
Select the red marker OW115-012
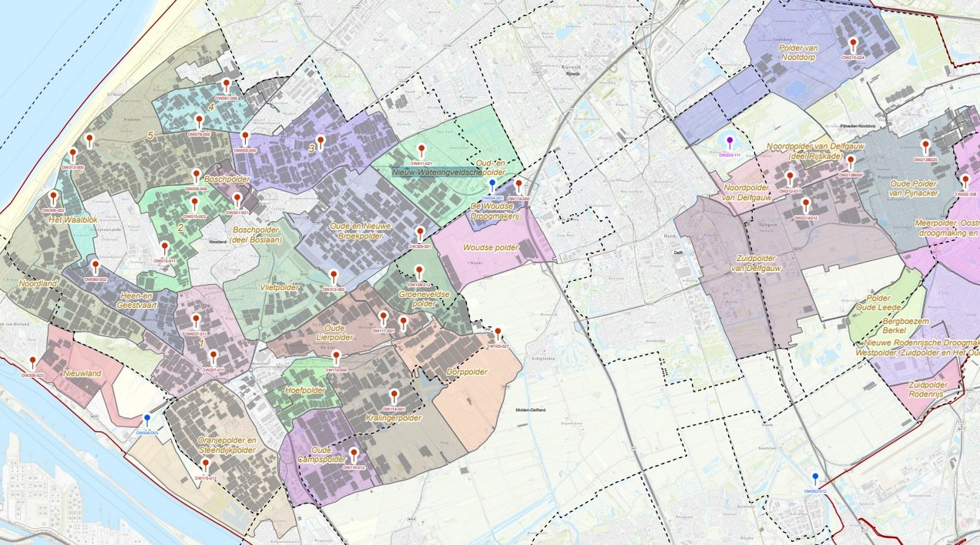[x=205, y=466]
